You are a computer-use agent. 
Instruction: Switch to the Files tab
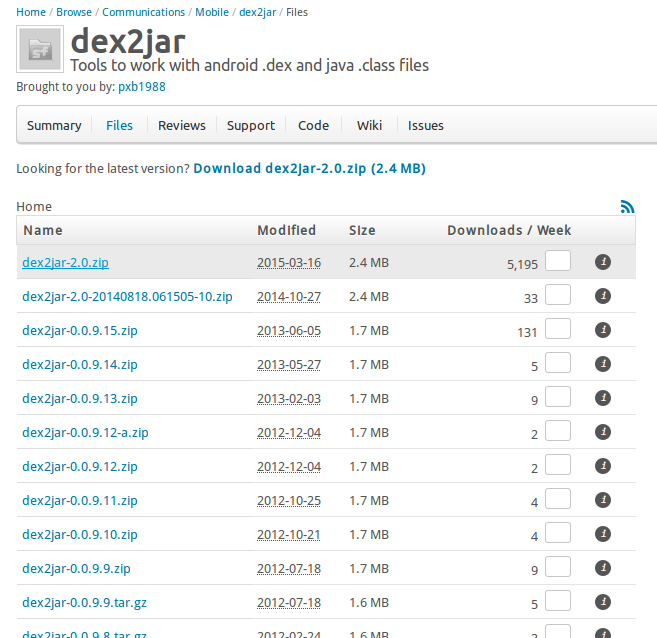coord(119,125)
